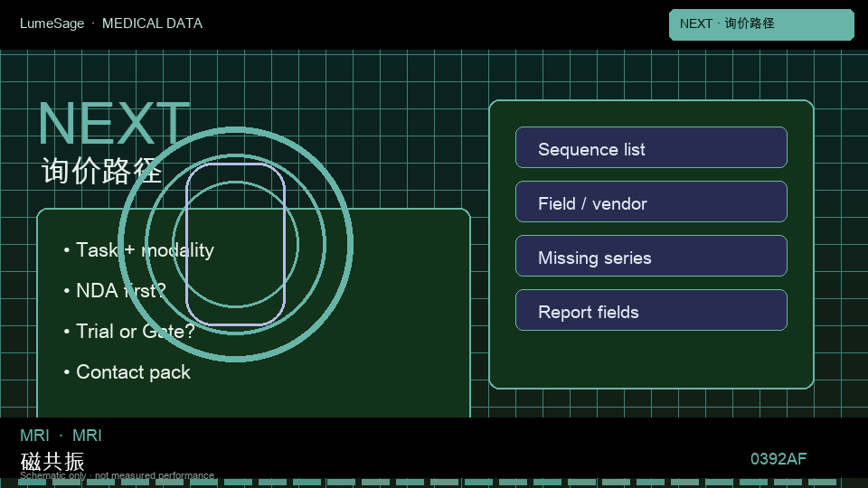Image resolution: width=868 pixels, height=488 pixels.
Task: Click the Contact pack bullet
Action: click(x=127, y=372)
